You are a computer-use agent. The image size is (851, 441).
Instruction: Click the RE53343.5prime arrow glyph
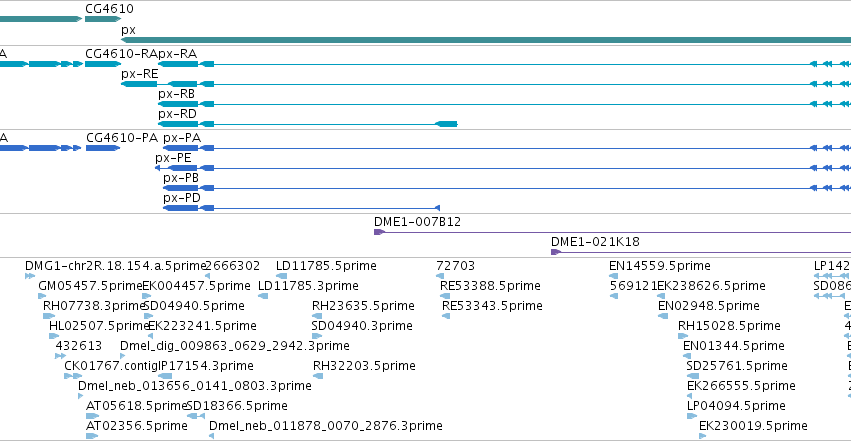[x=446, y=316]
